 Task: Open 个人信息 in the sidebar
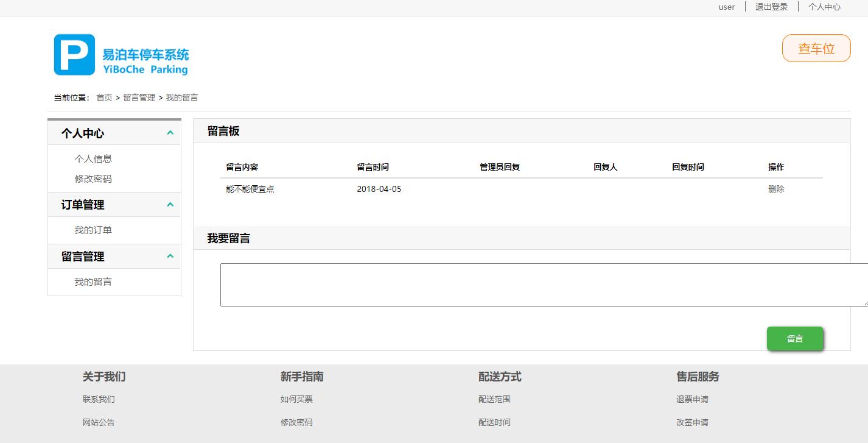pyautogui.click(x=93, y=158)
